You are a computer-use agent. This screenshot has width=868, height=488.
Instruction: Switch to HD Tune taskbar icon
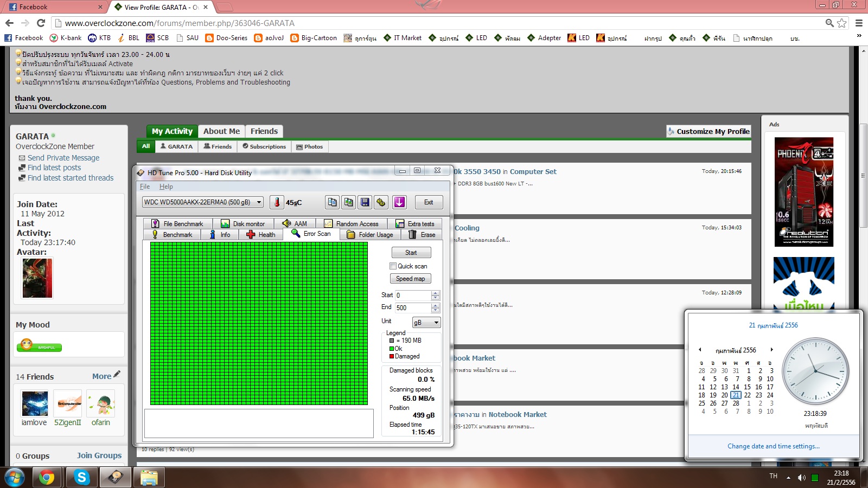pyautogui.click(x=115, y=477)
